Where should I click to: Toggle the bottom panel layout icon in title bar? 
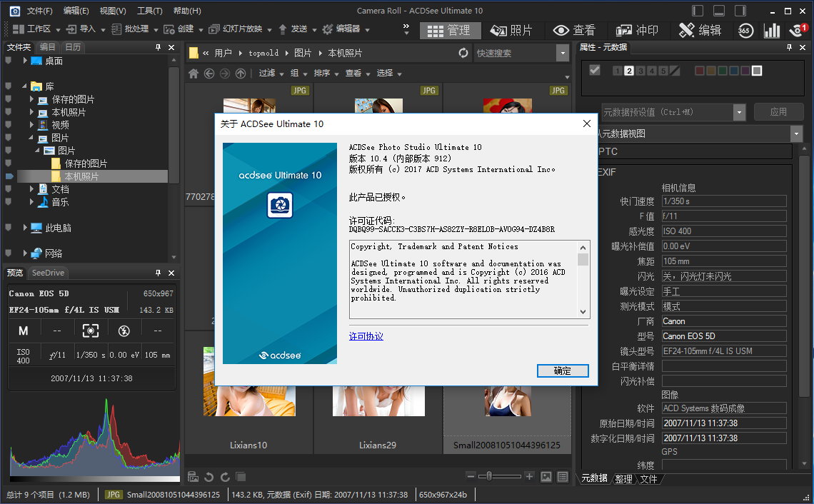tap(719, 11)
